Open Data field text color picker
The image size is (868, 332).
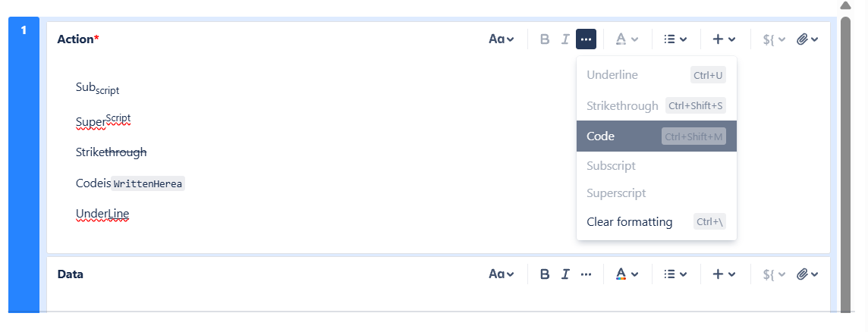[x=626, y=274]
